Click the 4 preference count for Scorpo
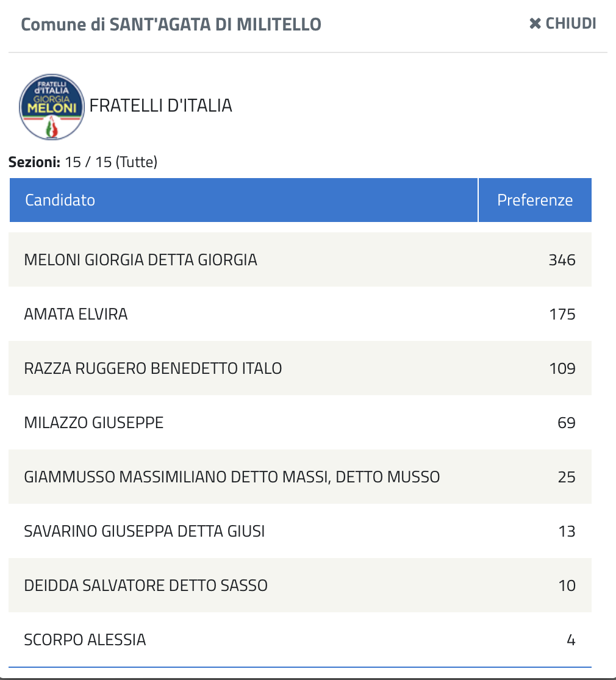 (570, 640)
